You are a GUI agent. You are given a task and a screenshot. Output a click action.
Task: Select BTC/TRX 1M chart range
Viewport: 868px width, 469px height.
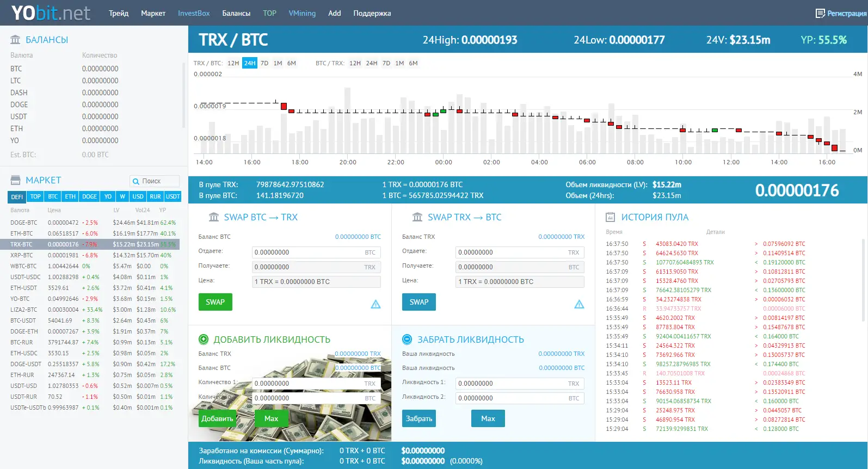pyautogui.click(x=399, y=63)
